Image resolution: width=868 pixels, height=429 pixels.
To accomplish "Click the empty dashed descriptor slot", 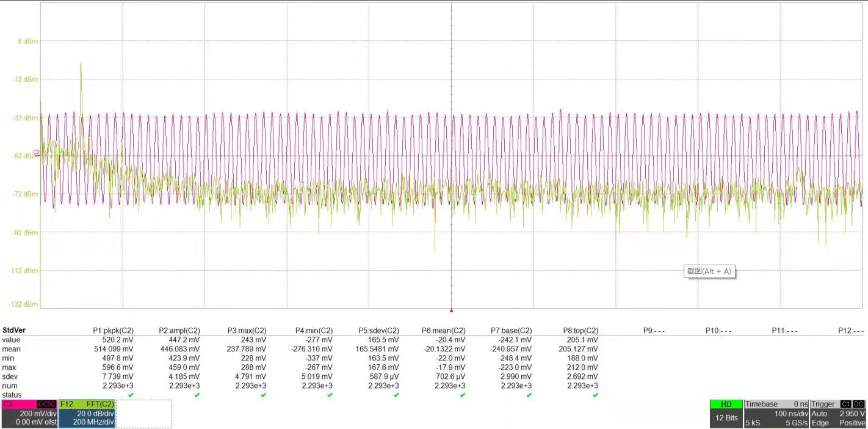I will [144, 414].
